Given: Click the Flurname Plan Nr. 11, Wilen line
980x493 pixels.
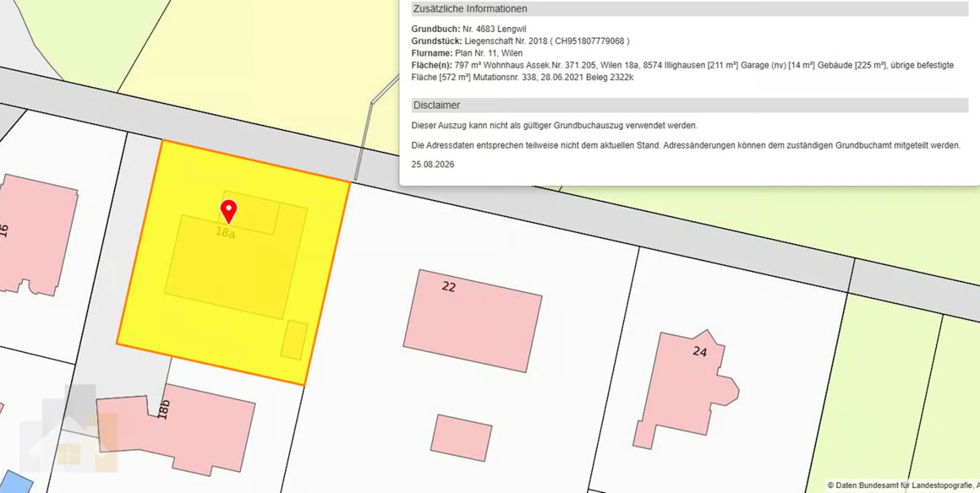Looking at the screenshot, I should (467, 53).
